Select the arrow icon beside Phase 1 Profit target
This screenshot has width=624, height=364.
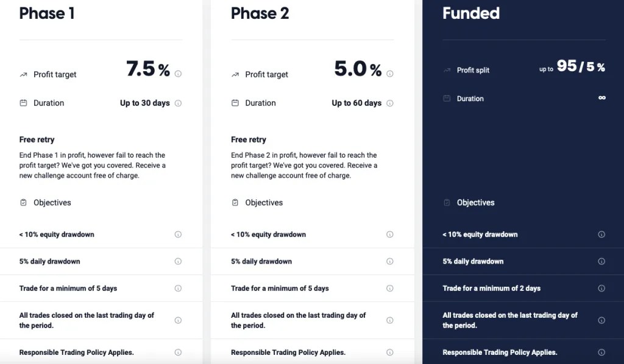(x=22, y=74)
